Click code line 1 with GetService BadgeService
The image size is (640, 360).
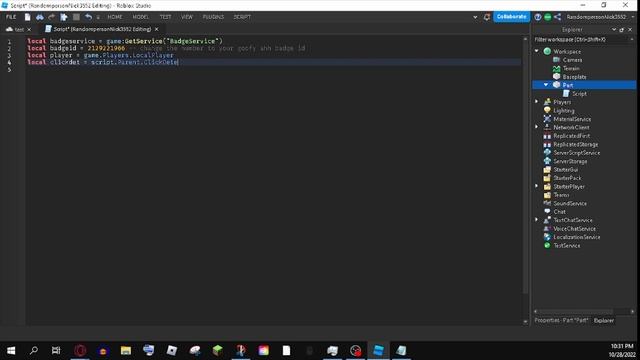click(125, 41)
